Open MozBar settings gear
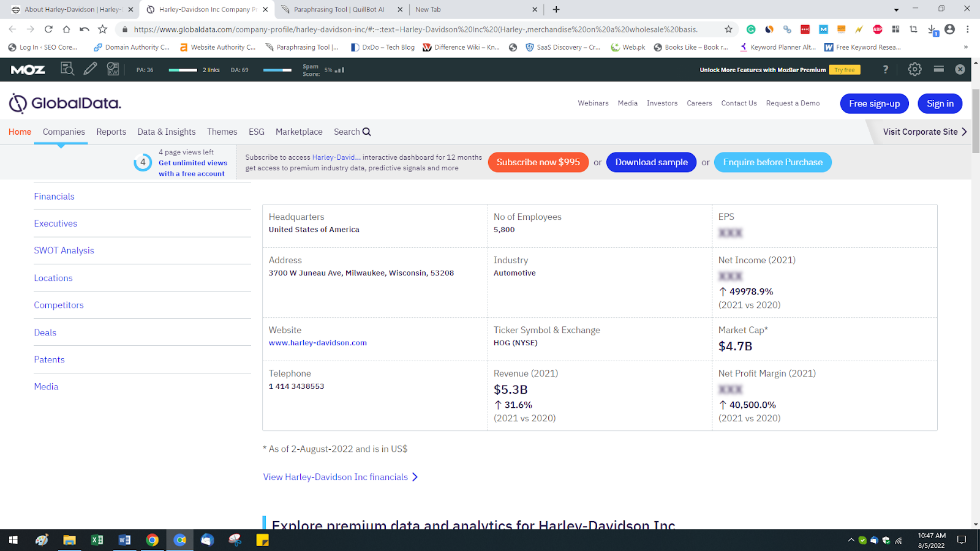This screenshot has width=980, height=551. [914, 69]
